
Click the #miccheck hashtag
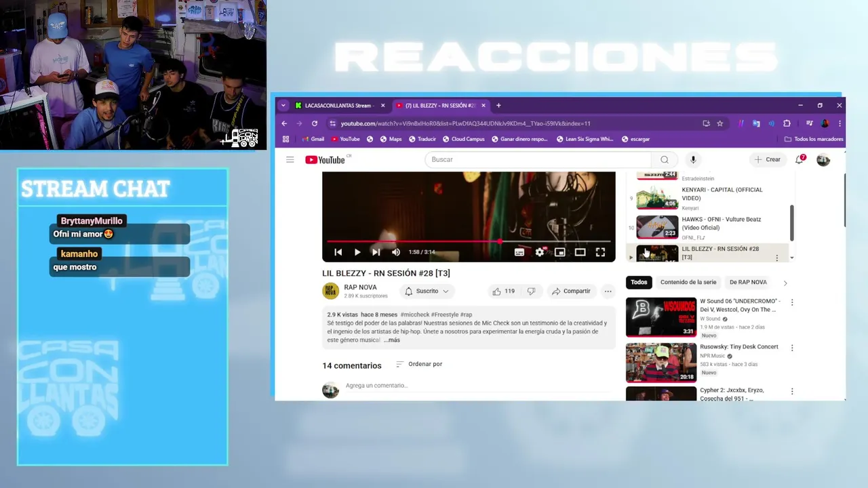click(x=414, y=314)
